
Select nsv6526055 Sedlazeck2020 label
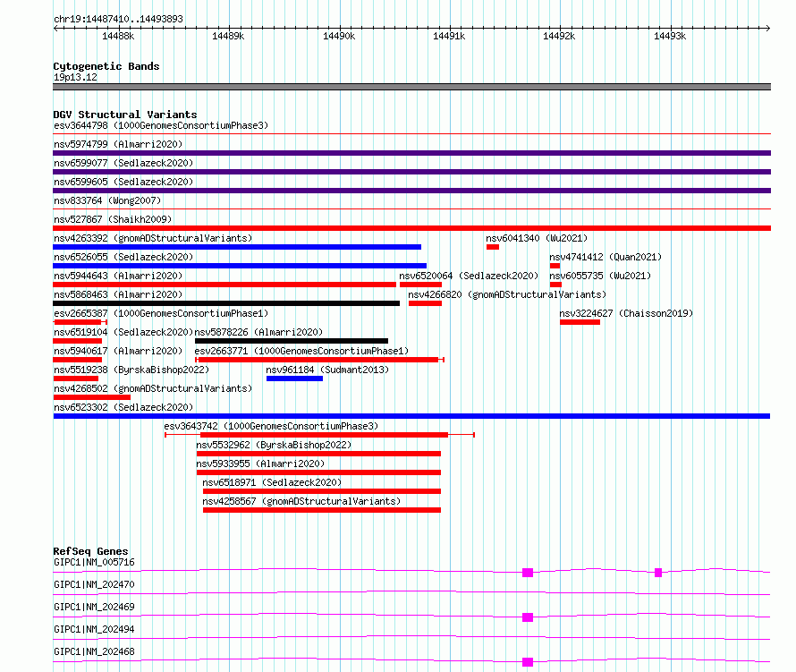point(123,257)
